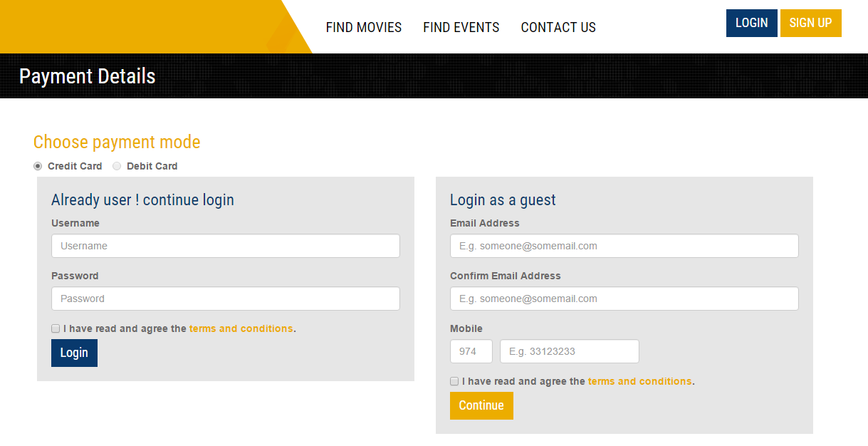Image resolution: width=868 pixels, height=446 pixels.
Task: Click the yellow site logo area
Action: pos(128,26)
